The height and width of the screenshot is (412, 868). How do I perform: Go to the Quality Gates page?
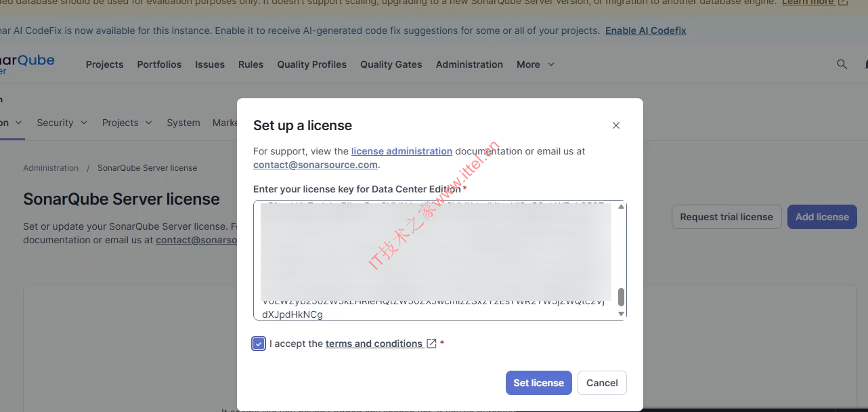[x=391, y=64]
